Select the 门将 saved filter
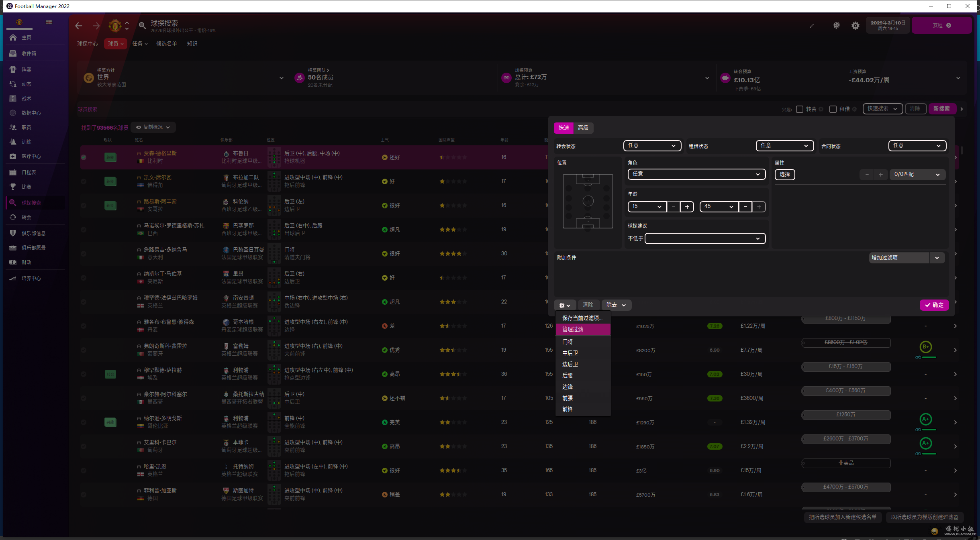This screenshot has height=540, width=980. [x=583, y=342]
